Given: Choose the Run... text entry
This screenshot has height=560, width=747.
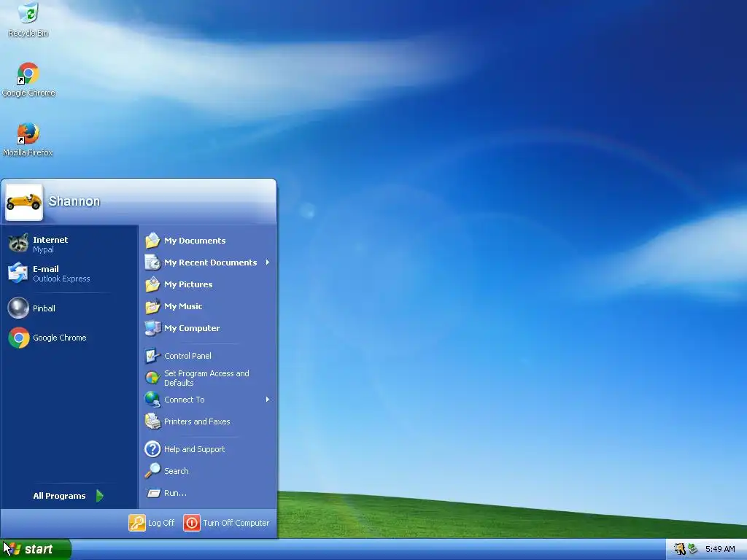Looking at the screenshot, I should point(175,493).
